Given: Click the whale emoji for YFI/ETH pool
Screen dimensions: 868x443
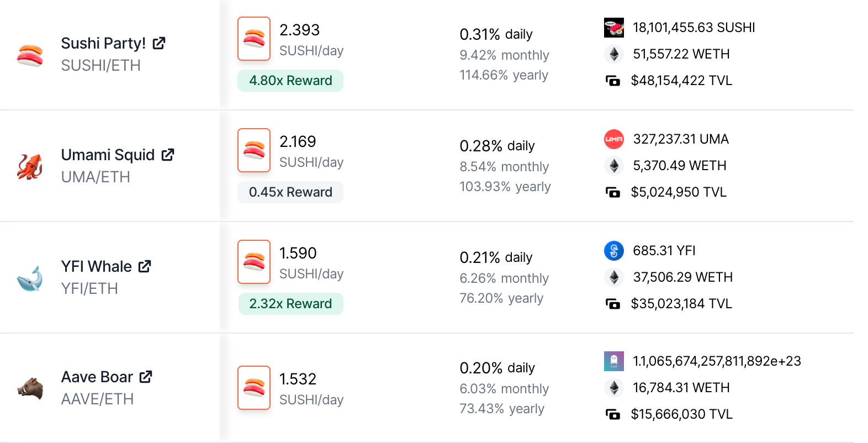Looking at the screenshot, I should pos(30,278).
